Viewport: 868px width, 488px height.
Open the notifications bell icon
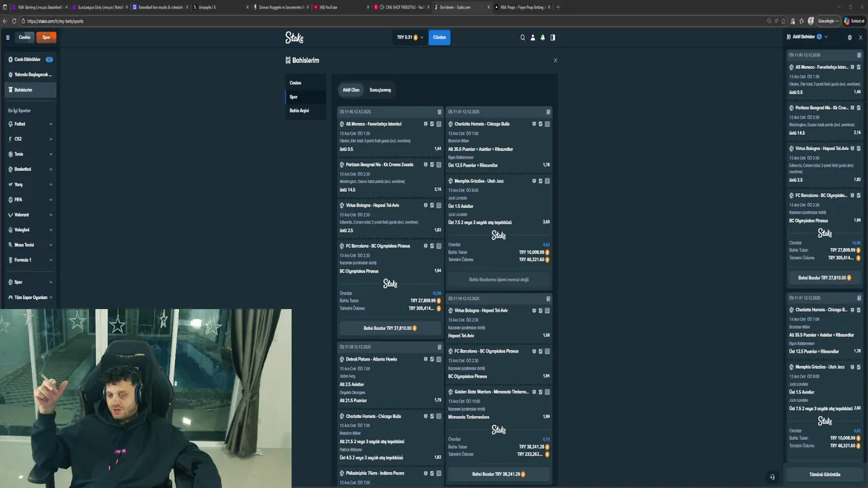click(x=542, y=37)
